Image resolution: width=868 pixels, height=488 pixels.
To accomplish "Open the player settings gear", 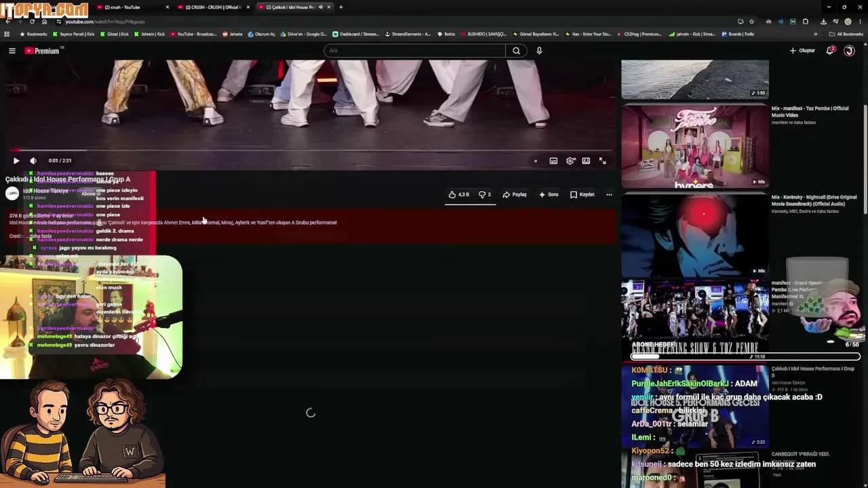I will click(x=570, y=161).
